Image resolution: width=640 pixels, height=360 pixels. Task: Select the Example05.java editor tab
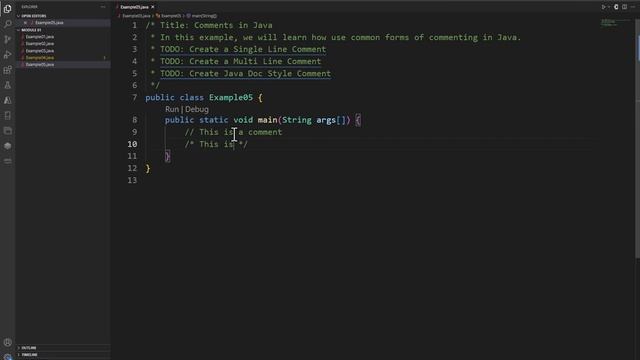tap(134, 7)
